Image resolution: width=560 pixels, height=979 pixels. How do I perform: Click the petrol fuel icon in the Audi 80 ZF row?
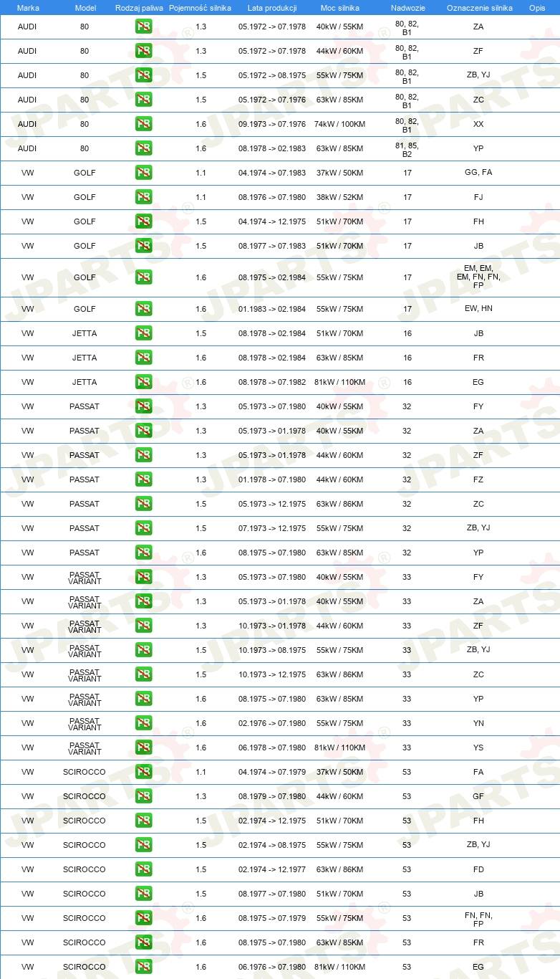pyautogui.click(x=143, y=51)
